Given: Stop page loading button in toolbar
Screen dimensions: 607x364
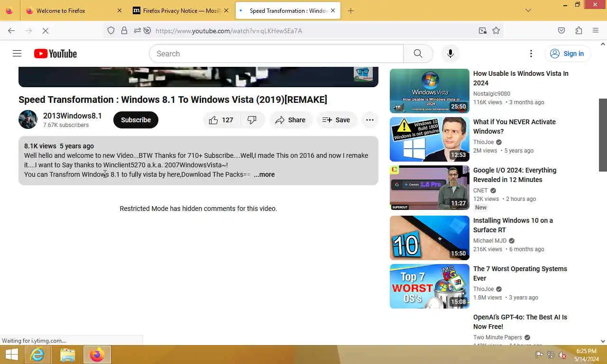Looking at the screenshot, I should 46,30.
